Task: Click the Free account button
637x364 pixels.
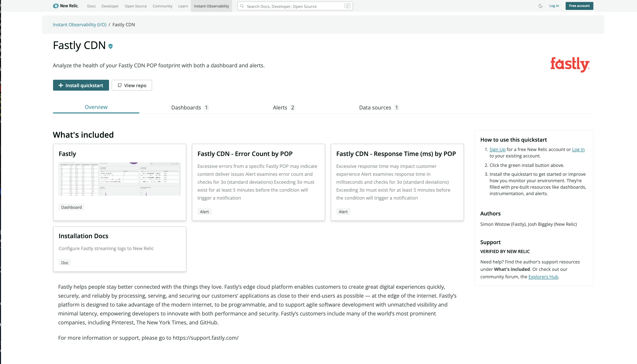Action: click(579, 5)
